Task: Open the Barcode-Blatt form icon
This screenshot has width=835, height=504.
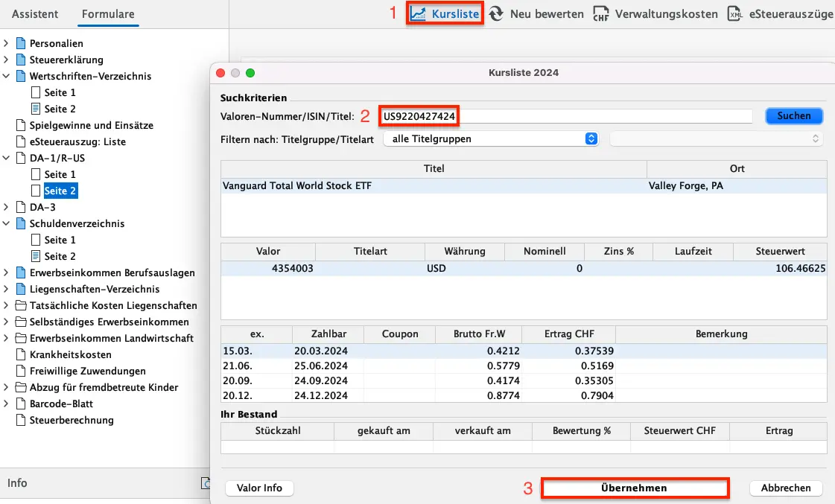Action: click(21, 403)
